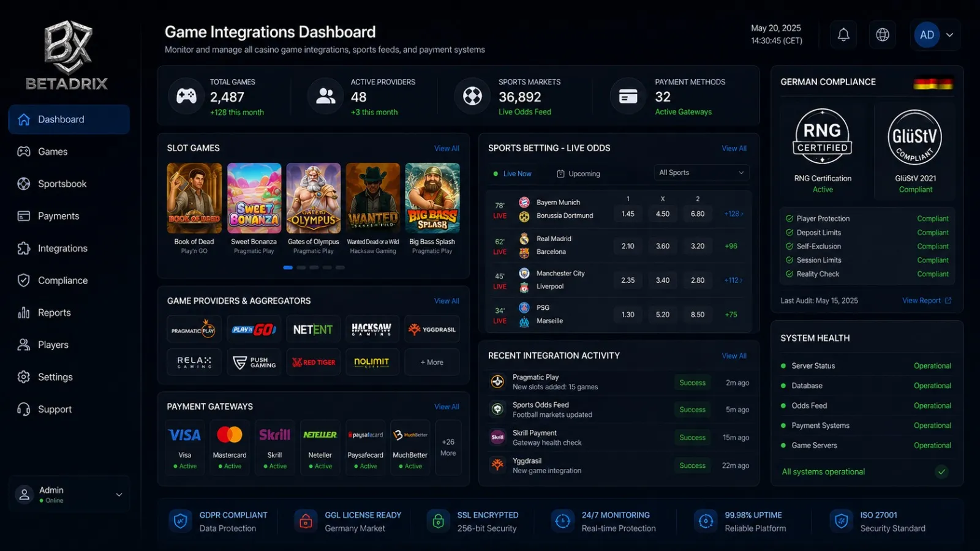The width and height of the screenshot is (980, 551).
Task: Click the AD user avatar
Action: [927, 35]
